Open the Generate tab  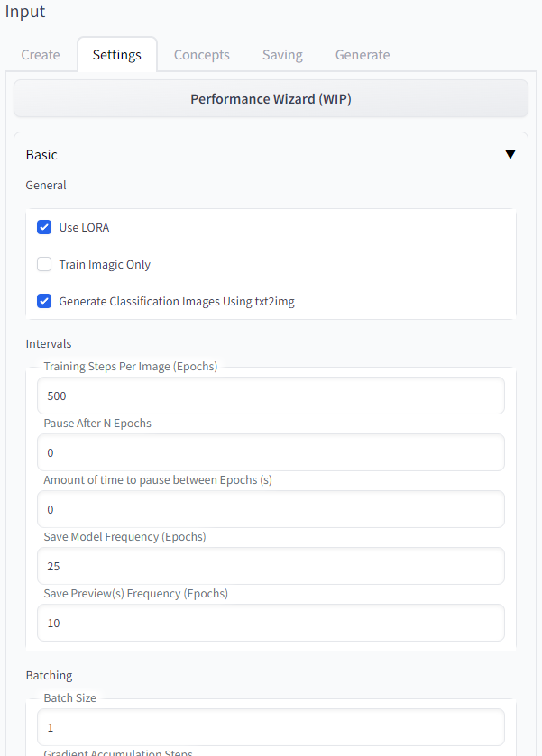(x=362, y=55)
